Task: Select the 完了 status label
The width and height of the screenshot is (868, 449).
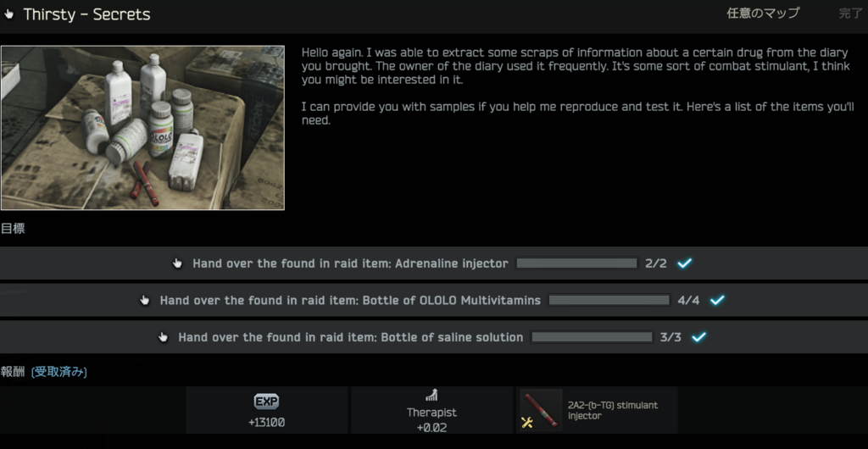Action: click(850, 14)
